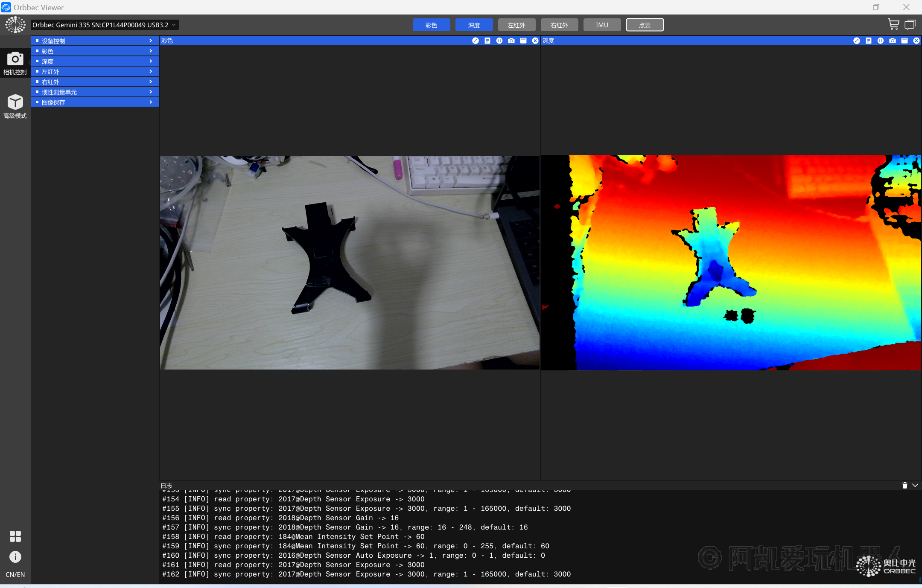The image size is (922, 588).
Task: Expand the 设备控制 device control section
Action: coord(95,41)
